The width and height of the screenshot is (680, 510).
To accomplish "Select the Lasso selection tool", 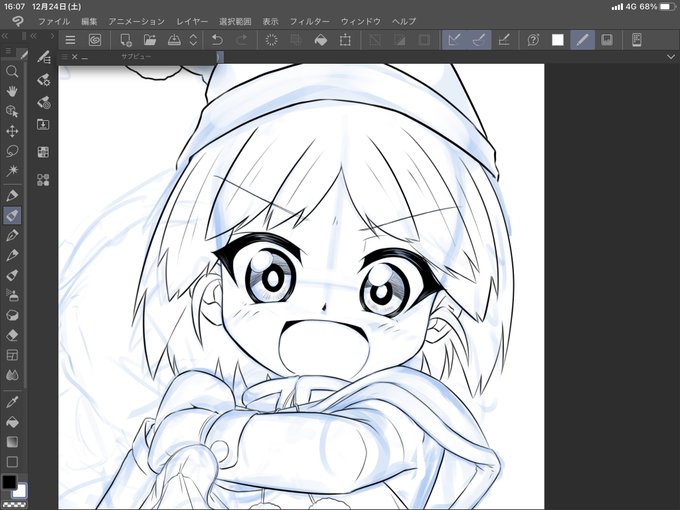I will [x=12, y=151].
